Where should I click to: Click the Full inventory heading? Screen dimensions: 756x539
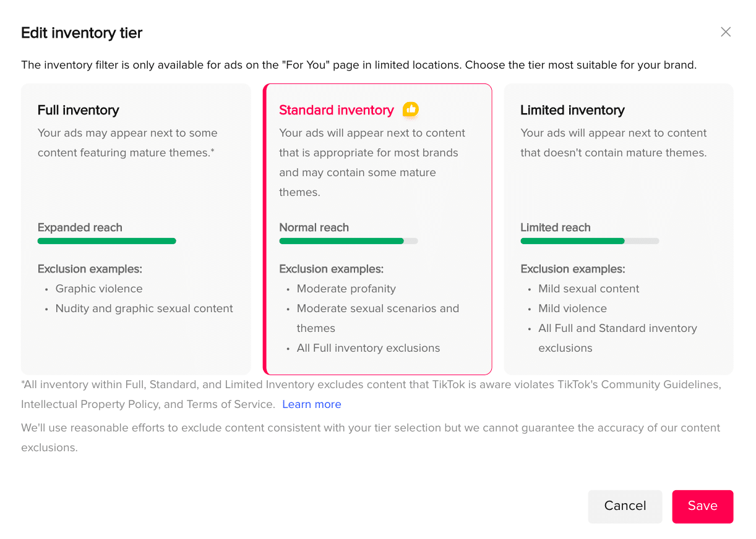click(78, 110)
